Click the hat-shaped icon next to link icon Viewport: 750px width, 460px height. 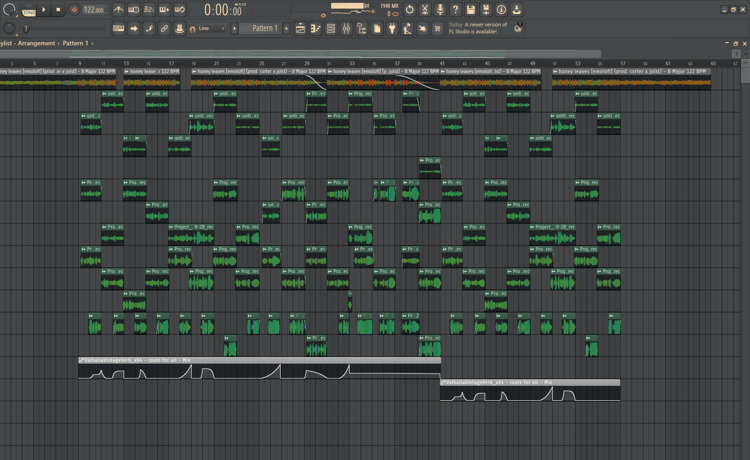click(x=179, y=29)
